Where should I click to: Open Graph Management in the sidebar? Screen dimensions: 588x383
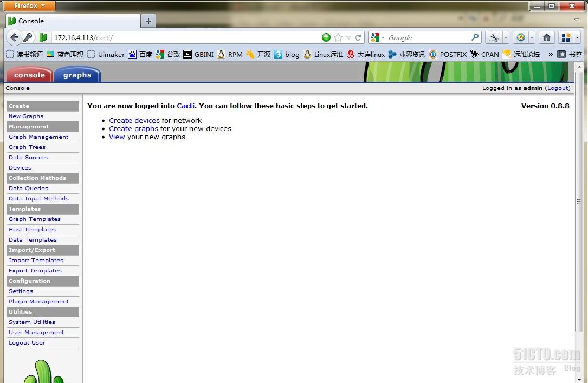[x=38, y=137]
